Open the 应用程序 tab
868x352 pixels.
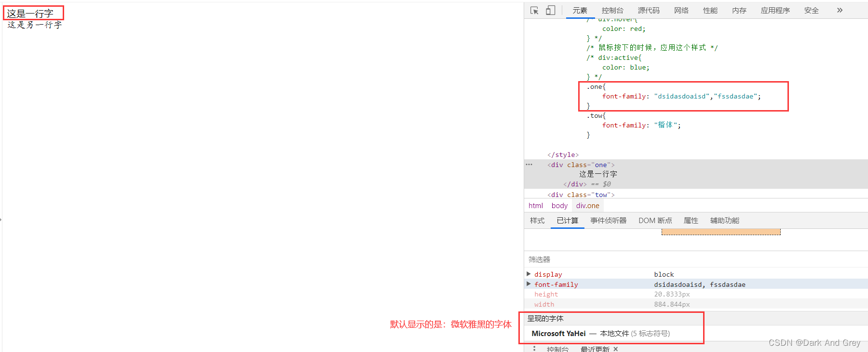point(775,10)
